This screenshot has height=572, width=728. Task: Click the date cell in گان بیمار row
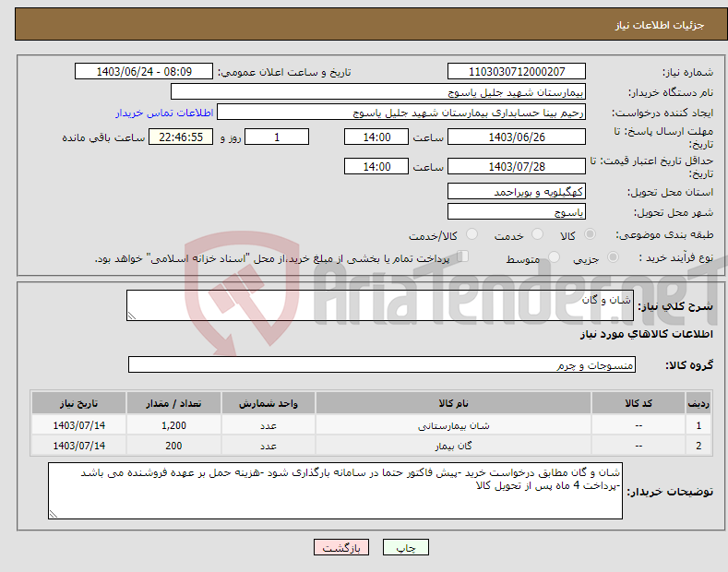point(79,446)
